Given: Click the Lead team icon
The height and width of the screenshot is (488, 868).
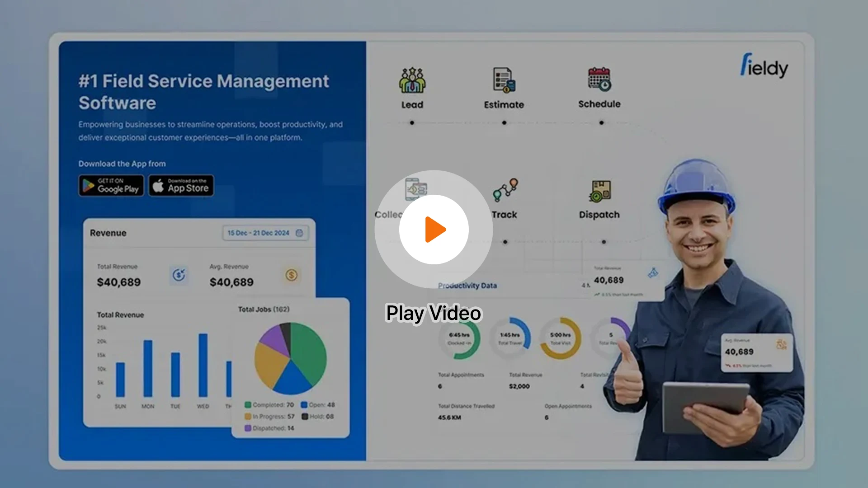Looking at the screenshot, I should pyautogui.click(x=412, y=80).
